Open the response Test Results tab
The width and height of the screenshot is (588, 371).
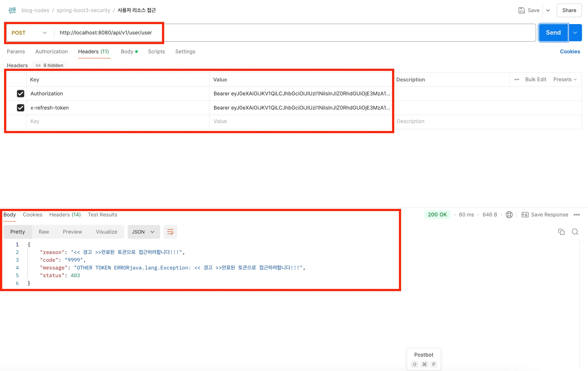pyautogui.click(x=102, y=215)
